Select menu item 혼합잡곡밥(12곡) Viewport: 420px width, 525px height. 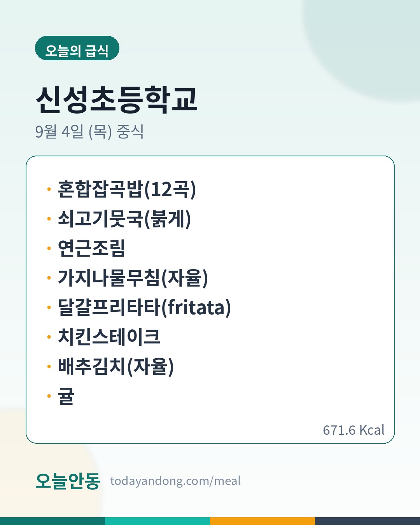(x=127, y=189)
